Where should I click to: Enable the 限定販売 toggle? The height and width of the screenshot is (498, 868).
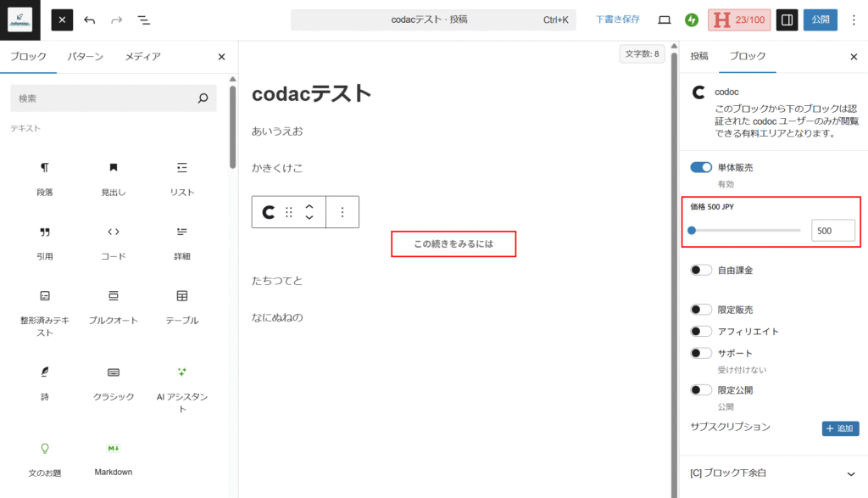[701, 309]
